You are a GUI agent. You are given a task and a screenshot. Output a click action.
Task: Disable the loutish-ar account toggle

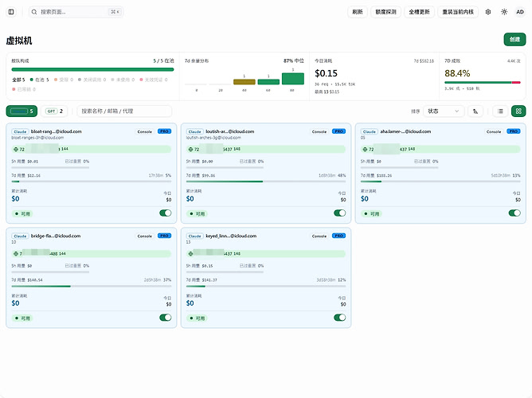[339, 213]
